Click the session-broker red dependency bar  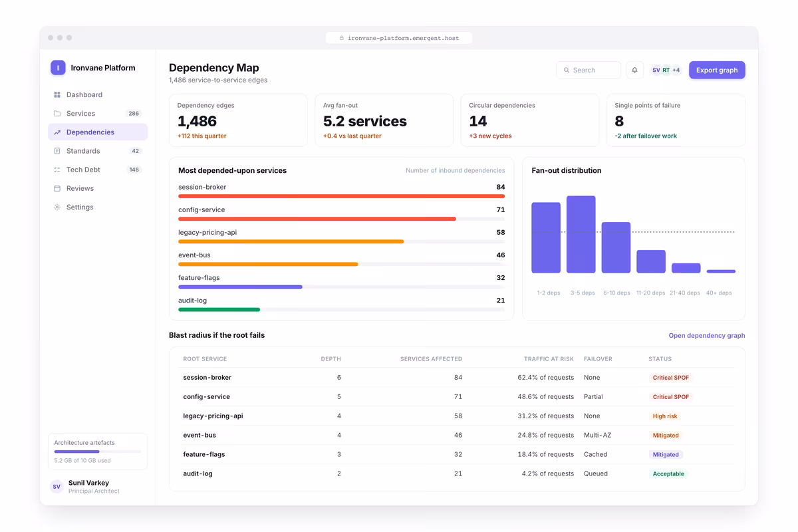(341, 196)
